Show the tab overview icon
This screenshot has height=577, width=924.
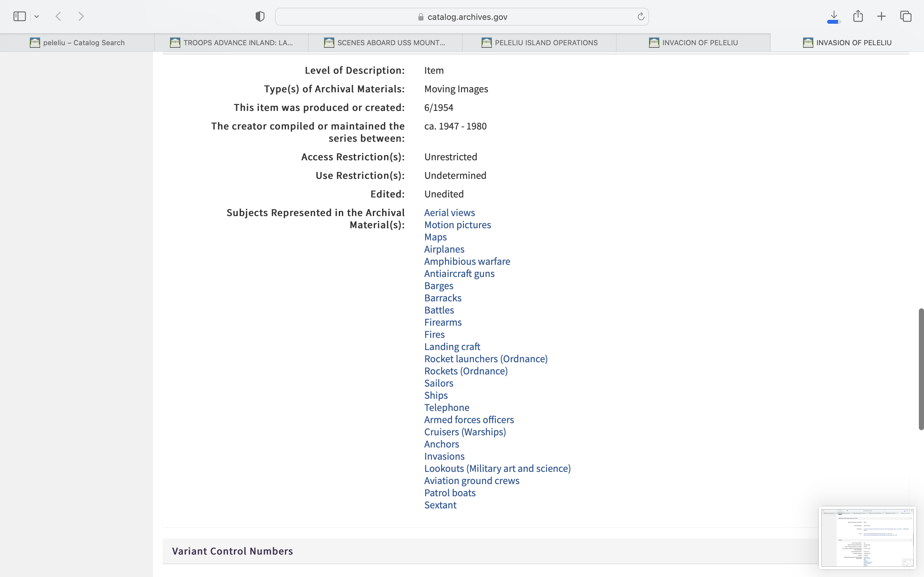[x=906, y=16]
